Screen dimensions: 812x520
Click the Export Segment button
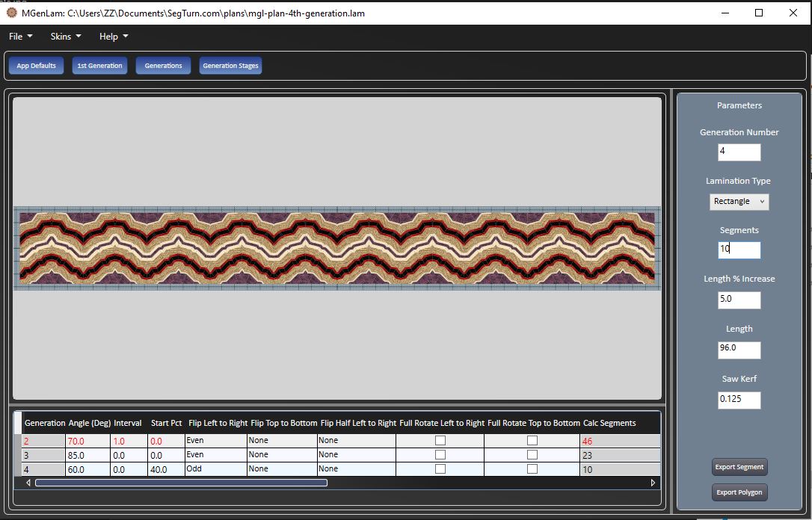[x=739, y=467]
